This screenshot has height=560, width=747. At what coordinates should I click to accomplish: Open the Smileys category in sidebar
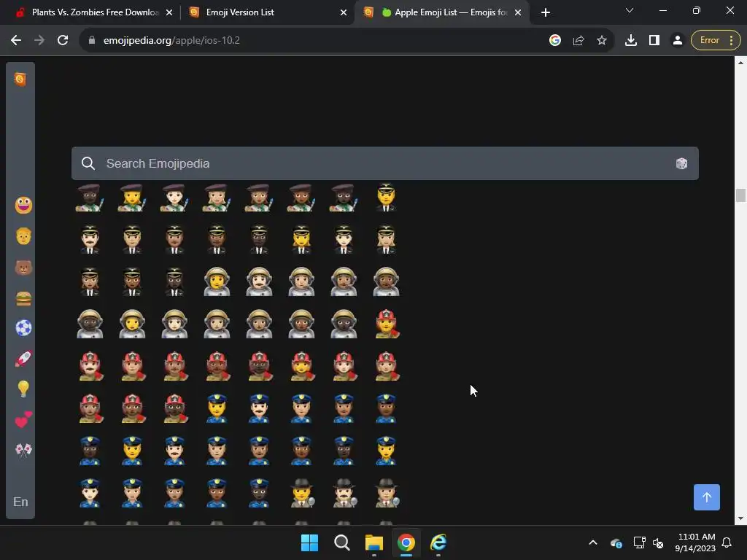tap(23, 205)
